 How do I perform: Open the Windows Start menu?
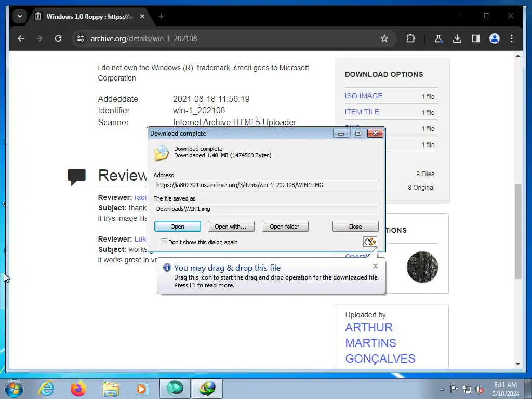pyautogui.click(x=14, y=389)
